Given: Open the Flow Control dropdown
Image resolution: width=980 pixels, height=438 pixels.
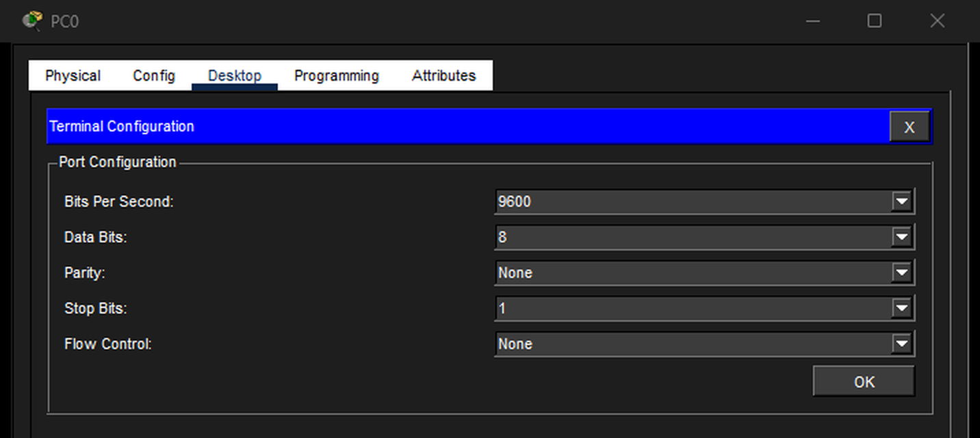Looking at the screenshot, I should coord(903,344).
